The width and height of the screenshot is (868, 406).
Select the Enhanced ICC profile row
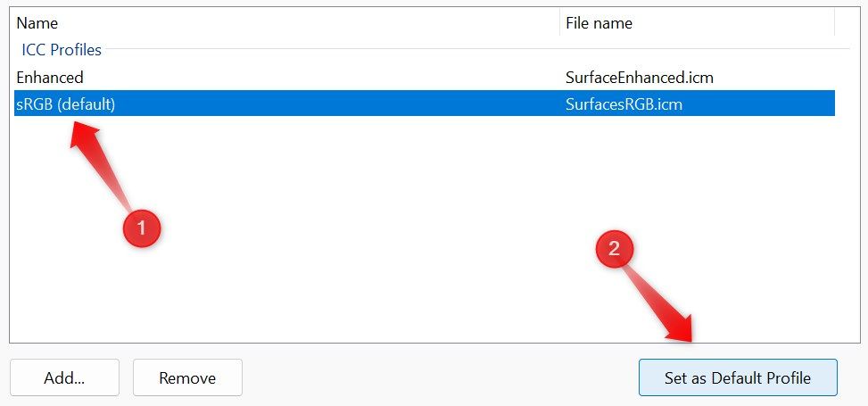[424, 78]
